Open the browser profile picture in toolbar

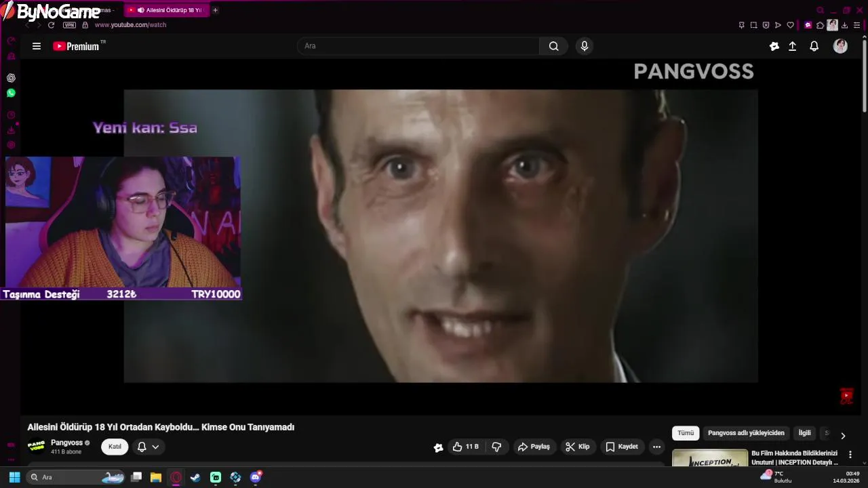[832, 25]
